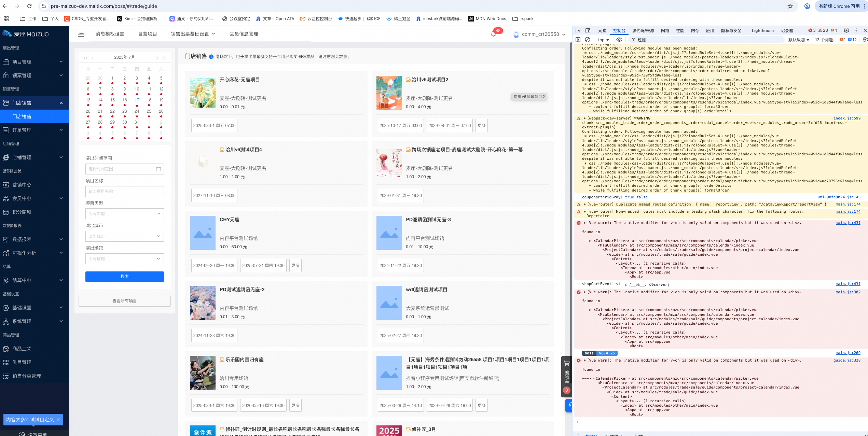Image resolution: width=868 pixels, height=436 pixels.
Task: Open the guide.js:328 source link
Action: 847,361
